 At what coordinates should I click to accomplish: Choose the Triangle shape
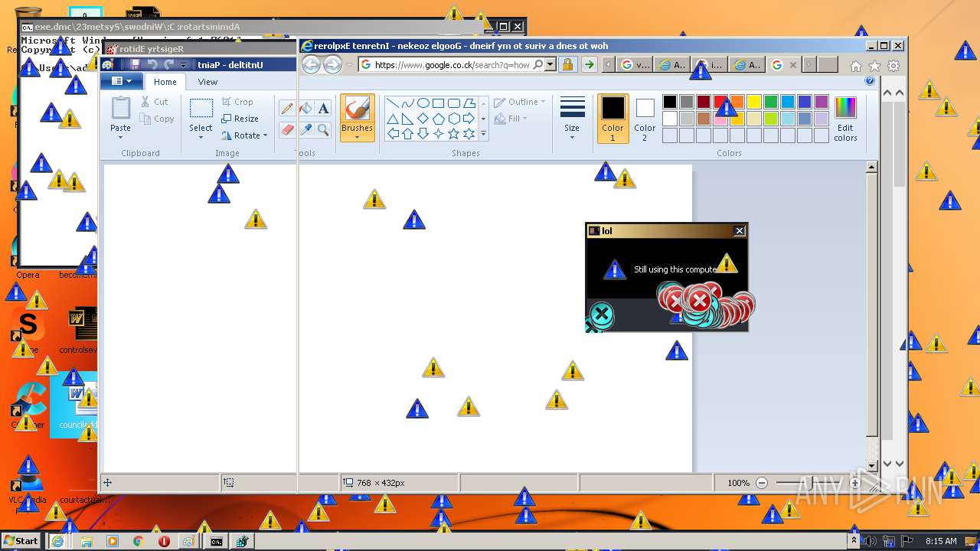tap(392, 119)
